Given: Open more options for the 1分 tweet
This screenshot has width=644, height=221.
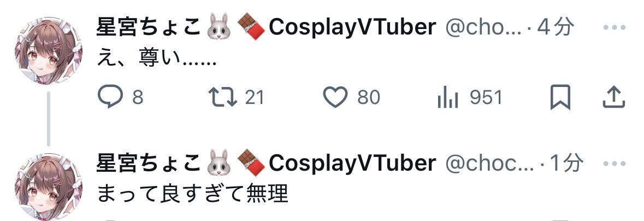Looking at the screenshot, I should click(615, 164).
